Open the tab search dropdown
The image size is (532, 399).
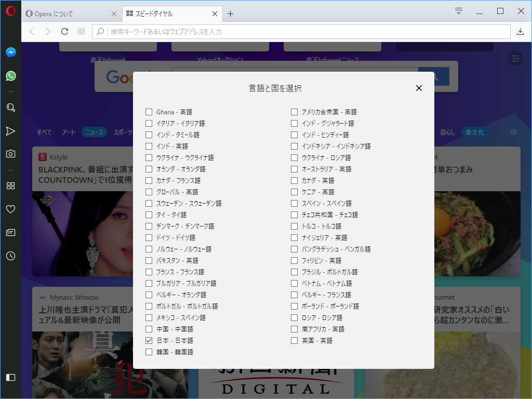point(459,10)
